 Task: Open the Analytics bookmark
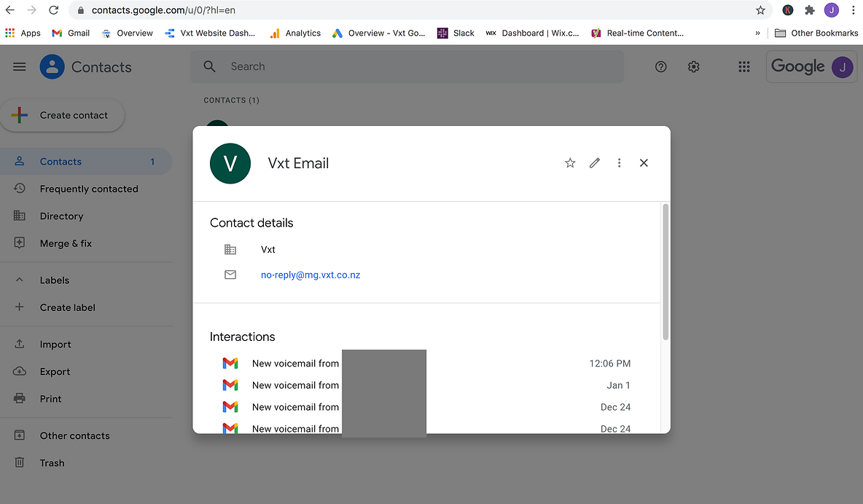(x=295, y=33)
